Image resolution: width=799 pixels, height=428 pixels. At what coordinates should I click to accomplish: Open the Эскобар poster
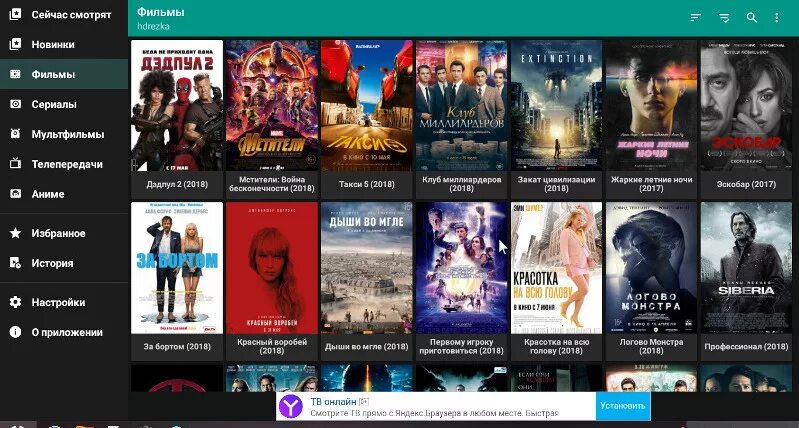tap(747, 105)
